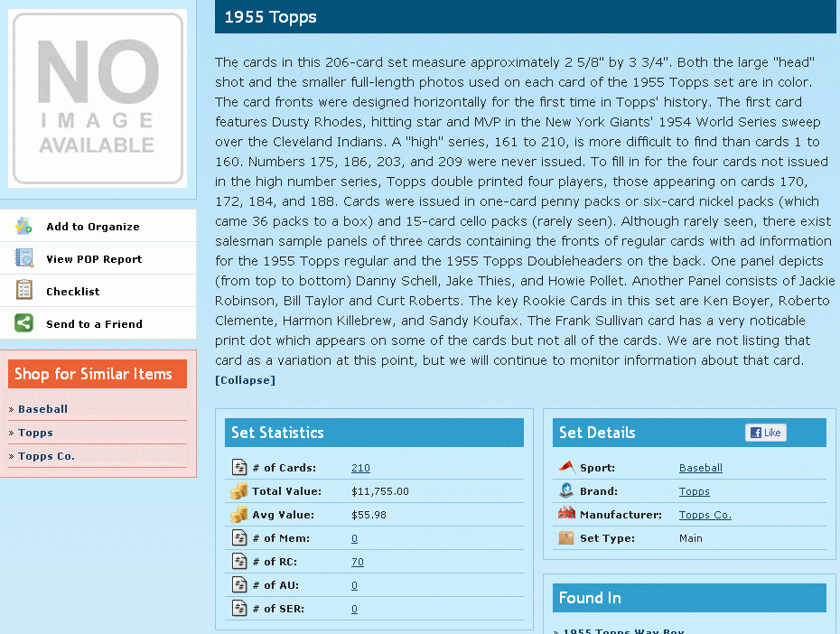The height and width of the screenshot is (634, 840).
Task: Collapse the set description text
Action: (245, 380)
